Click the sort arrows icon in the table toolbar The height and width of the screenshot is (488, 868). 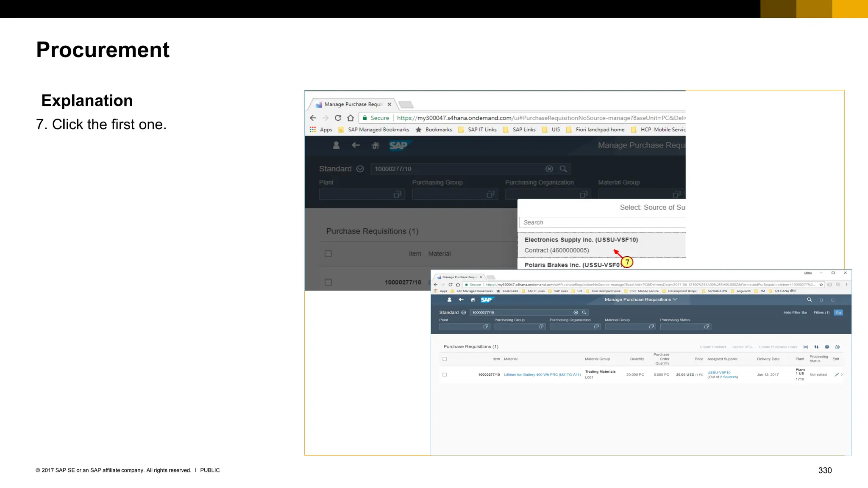[x=816, y=347]
